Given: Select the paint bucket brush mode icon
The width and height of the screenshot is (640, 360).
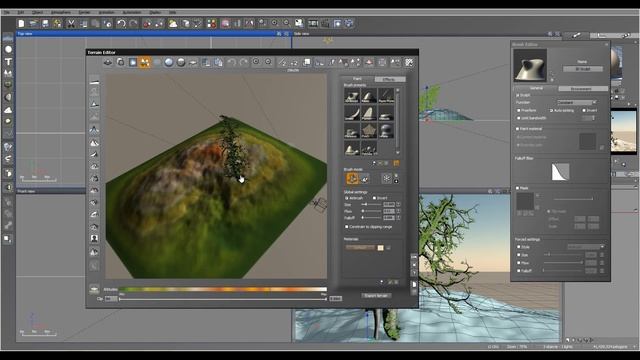Looking at the screenshot, I should coord(364,178).
